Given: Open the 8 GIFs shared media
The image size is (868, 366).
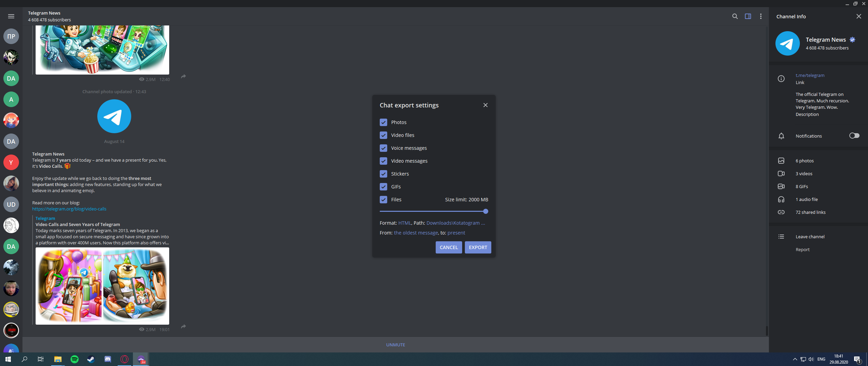Looking at the screenshot, I should [802, 186].
